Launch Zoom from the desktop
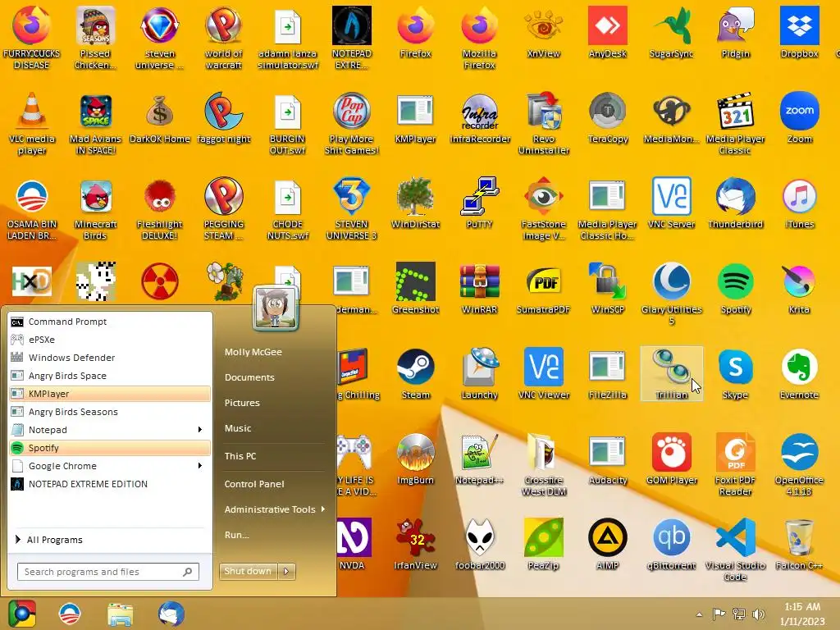The width and height of the screenshot is (840, 630). pos(799,118)
